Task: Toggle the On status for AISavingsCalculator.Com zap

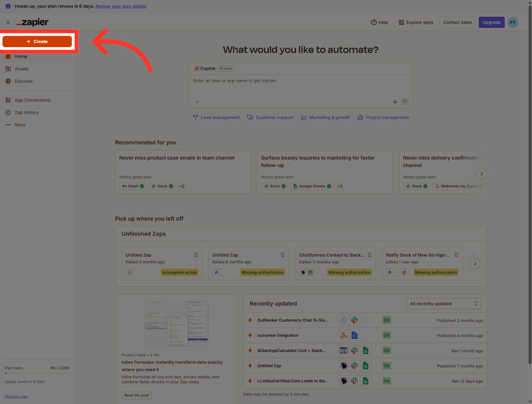Action: click(386, 351)
